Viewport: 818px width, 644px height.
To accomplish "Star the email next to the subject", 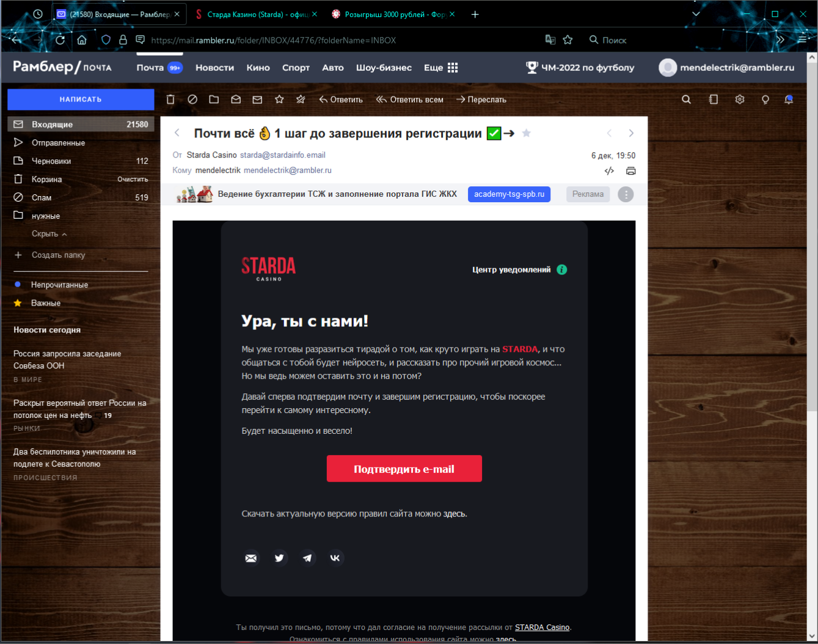I will pyautogui.click(x=527, y=133).
